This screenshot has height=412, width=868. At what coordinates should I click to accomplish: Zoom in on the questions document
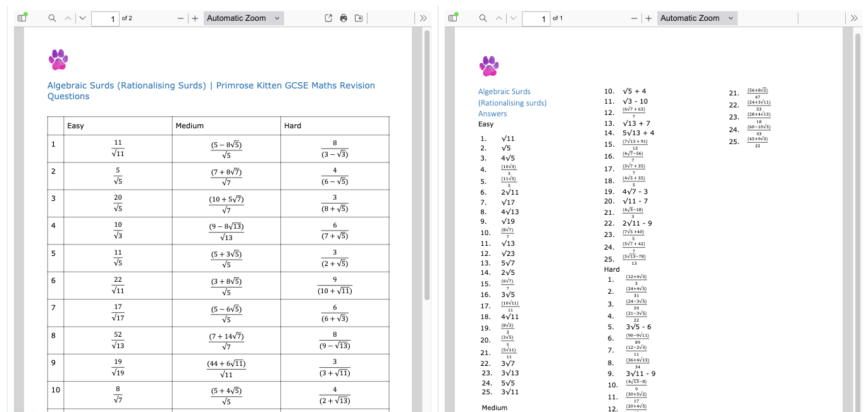[x=195, y=18]
